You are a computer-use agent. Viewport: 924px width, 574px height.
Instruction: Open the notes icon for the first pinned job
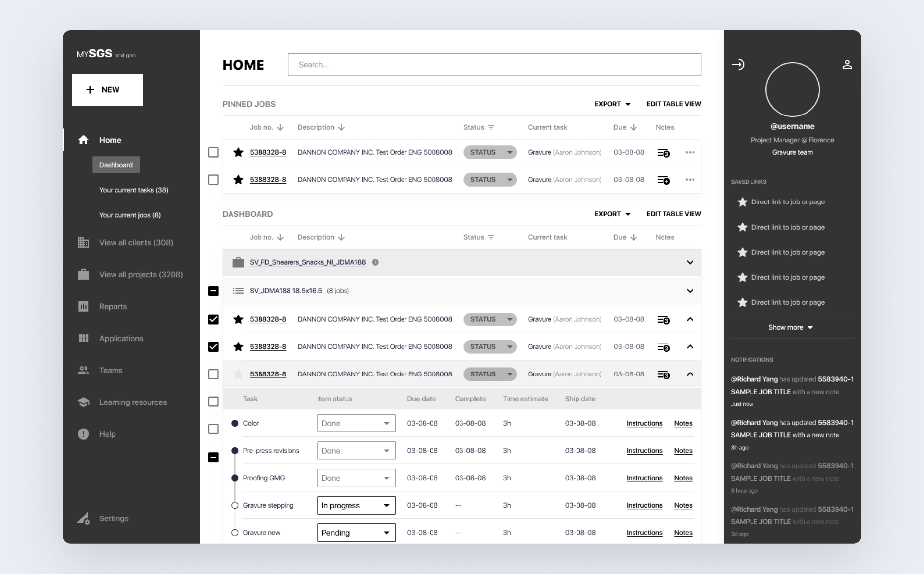point(663,152)
